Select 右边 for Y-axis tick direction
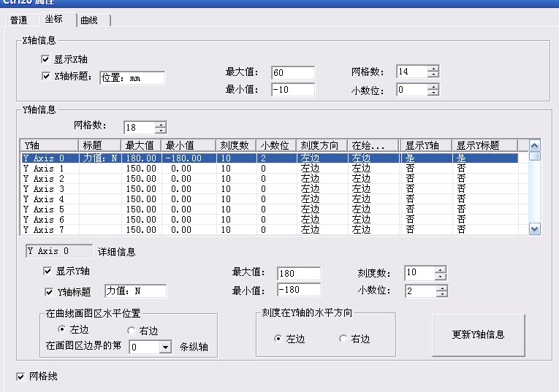 [x=344, y=339]
